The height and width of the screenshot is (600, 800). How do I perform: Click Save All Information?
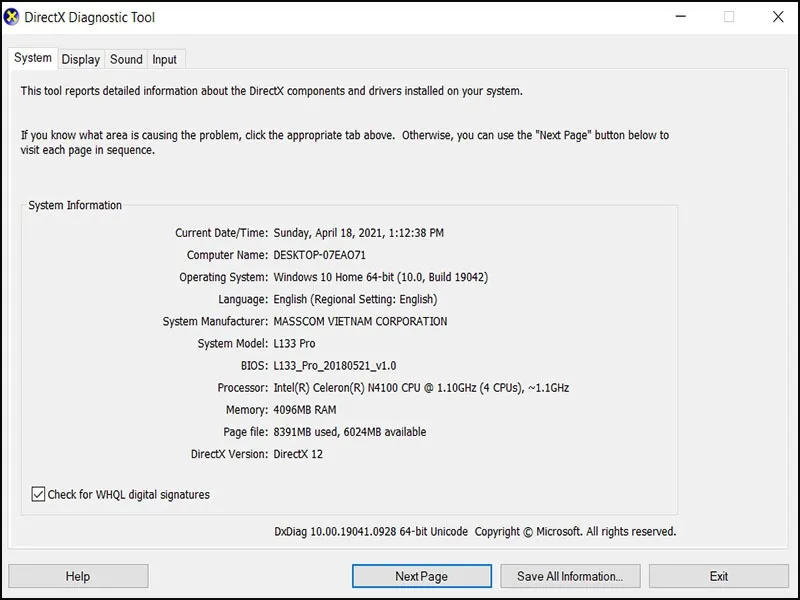click(x=570, y=576)
